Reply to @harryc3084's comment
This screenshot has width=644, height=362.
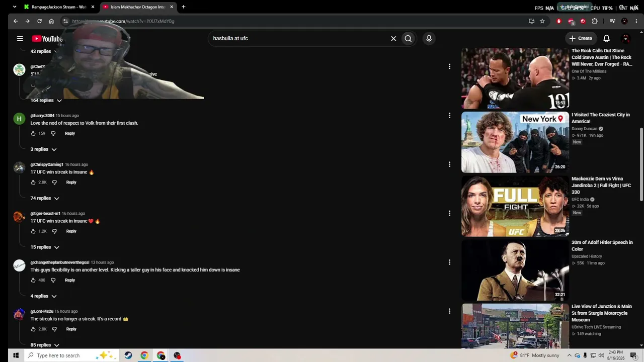point(70,133)
